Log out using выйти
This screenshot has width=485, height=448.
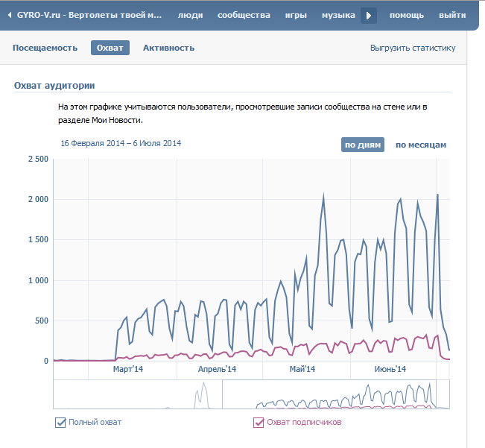pyautogui.click(x=453, y=15)
